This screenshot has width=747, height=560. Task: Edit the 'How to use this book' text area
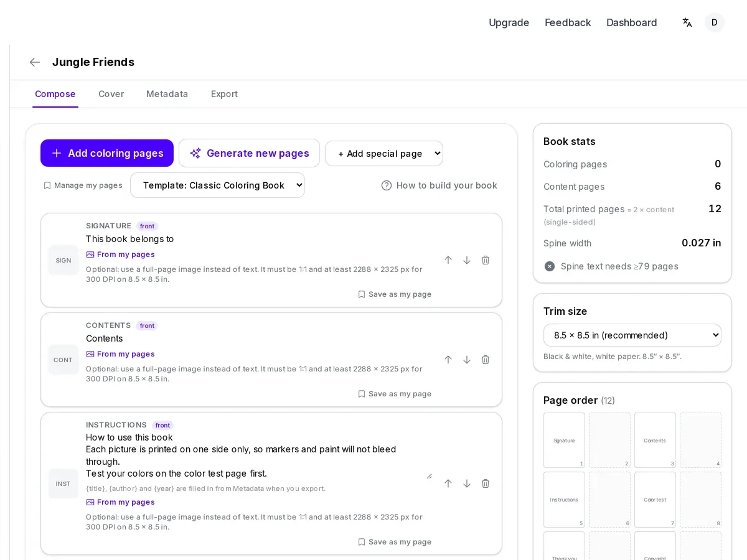[x=259, y=455]
